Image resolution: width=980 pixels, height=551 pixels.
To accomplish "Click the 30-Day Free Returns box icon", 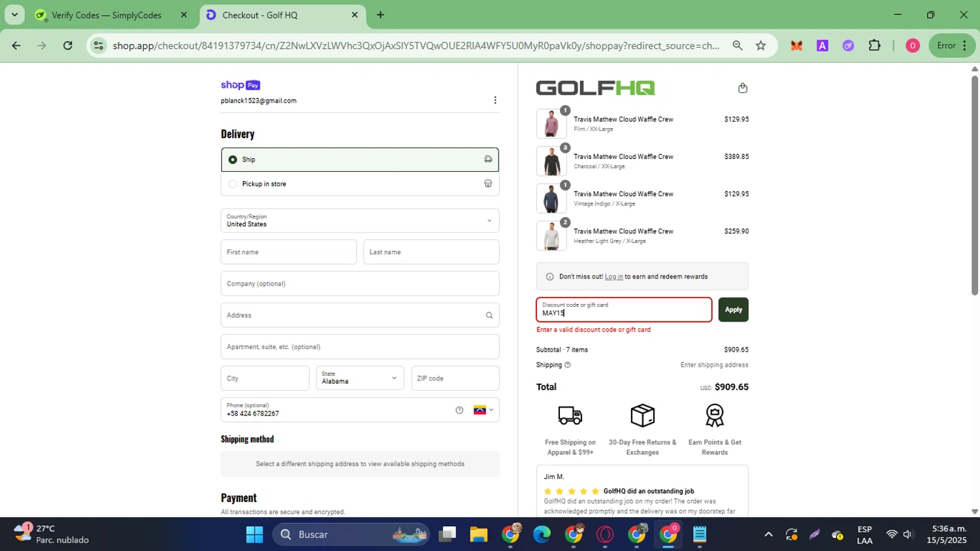I will tap(642, 415).
